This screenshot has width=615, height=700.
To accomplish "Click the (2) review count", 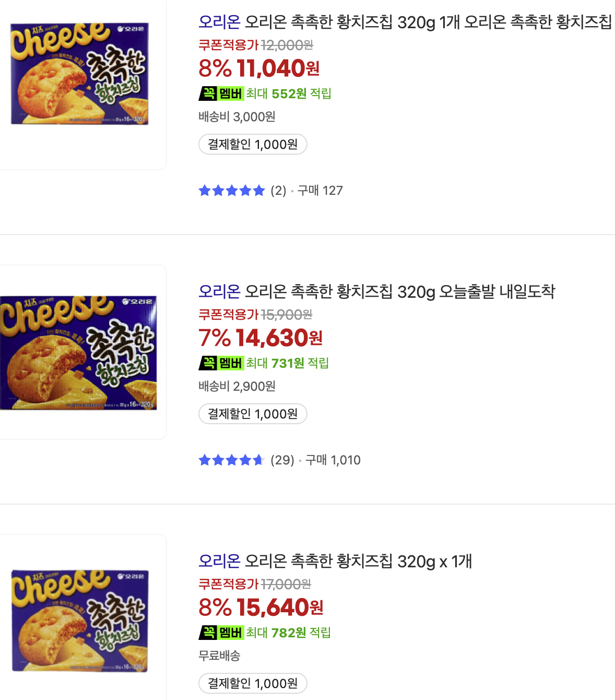I will click(278, 191).
